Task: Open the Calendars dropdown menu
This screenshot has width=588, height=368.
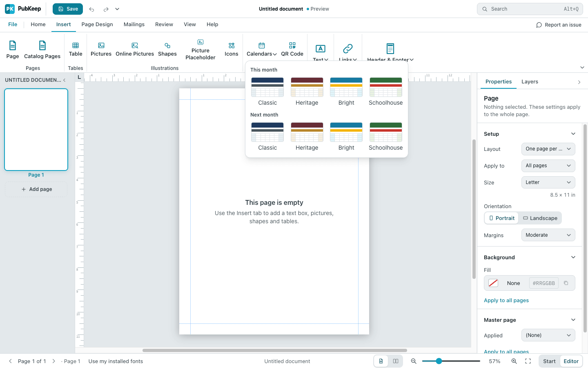Action: pos(262,49)
